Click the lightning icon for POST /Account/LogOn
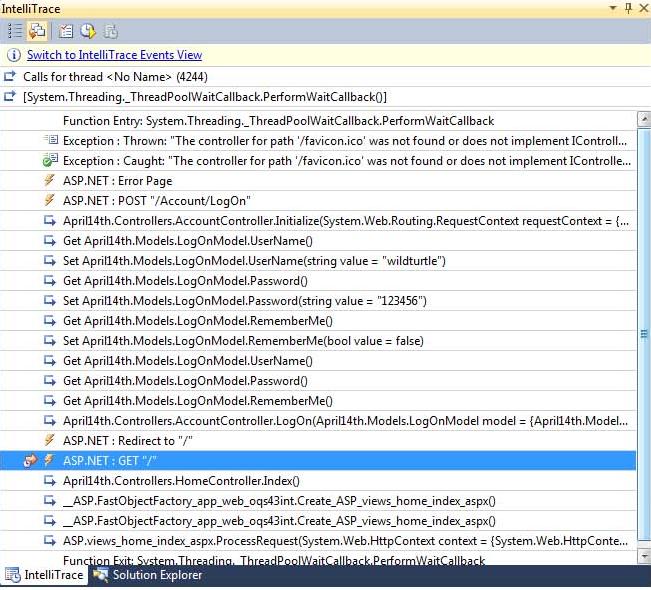Viewport: 651px width, 590px height. click(x=49, y=200)
